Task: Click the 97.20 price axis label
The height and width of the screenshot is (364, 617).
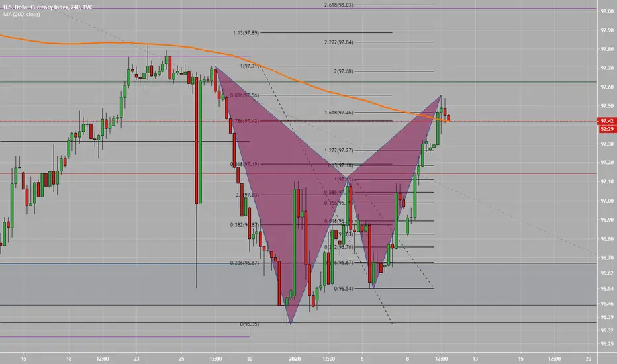Action: (x=607, y=163)
